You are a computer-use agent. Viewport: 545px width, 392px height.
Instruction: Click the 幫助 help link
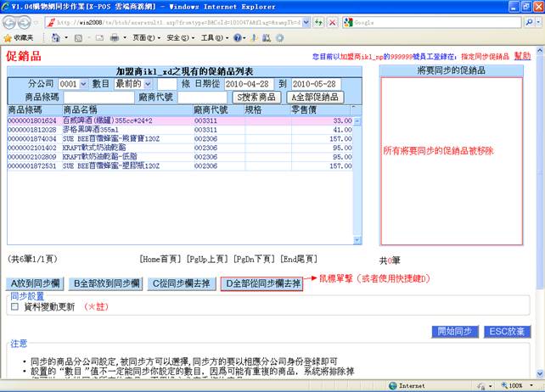pos(522,54)
